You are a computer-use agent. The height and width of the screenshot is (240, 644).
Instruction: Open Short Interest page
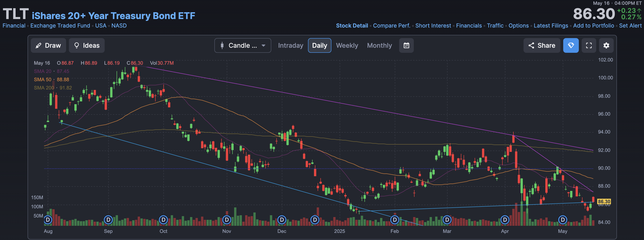coord(433,25)
